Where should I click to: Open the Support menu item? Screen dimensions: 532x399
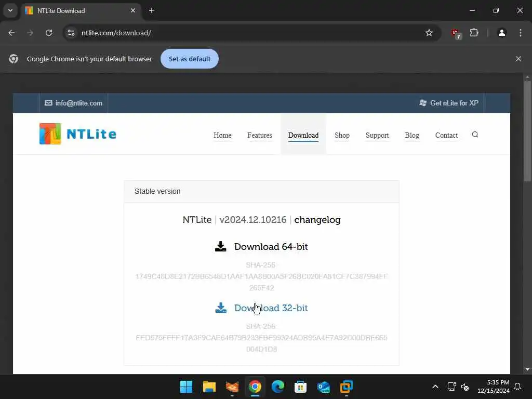[x=377, y=135]
